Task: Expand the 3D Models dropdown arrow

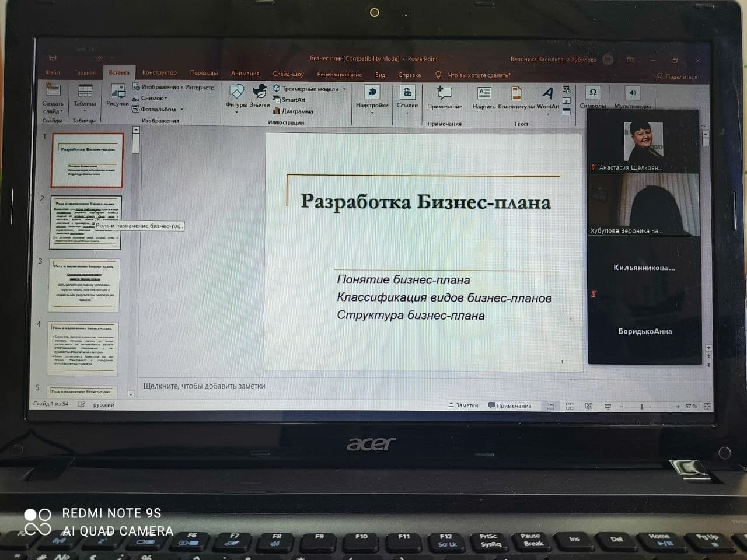Action: click(344, 89)
